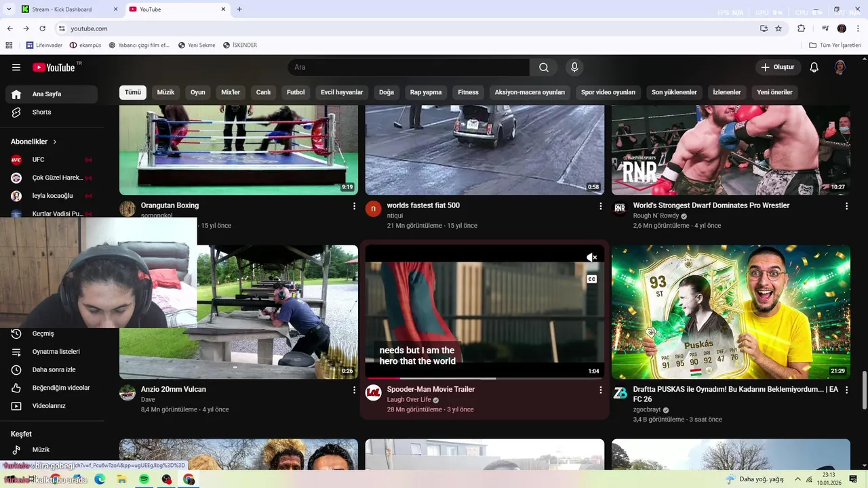Viewport: 868px width, 488px height.
Task: Open the YouTube hamburger guide menu
Action: (x=16, y=67)
